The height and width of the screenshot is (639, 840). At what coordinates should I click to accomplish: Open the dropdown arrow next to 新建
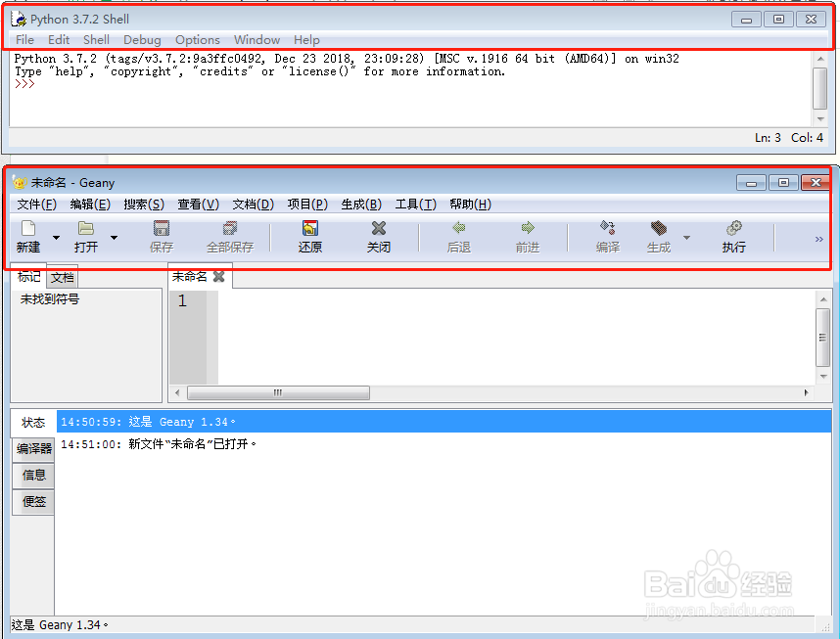click(56, 237)
